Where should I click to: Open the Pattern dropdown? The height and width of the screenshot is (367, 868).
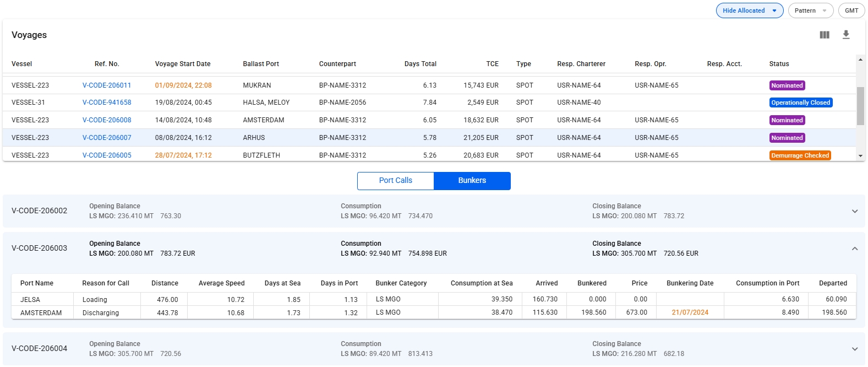coord(810,10)
